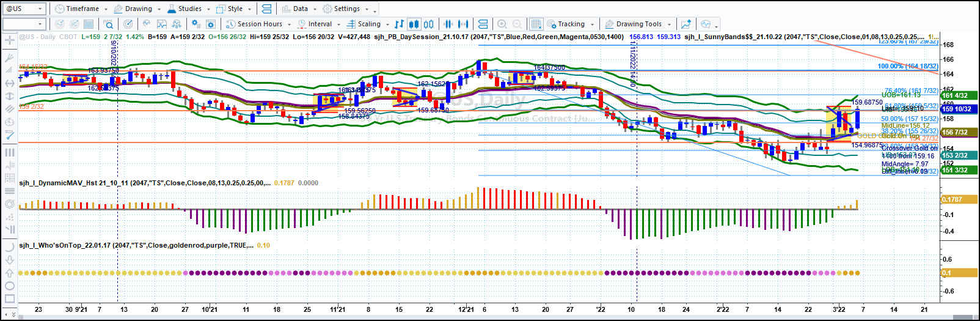
Task: Open the Timeframe dropdown menu
Action: coord(81,9)
